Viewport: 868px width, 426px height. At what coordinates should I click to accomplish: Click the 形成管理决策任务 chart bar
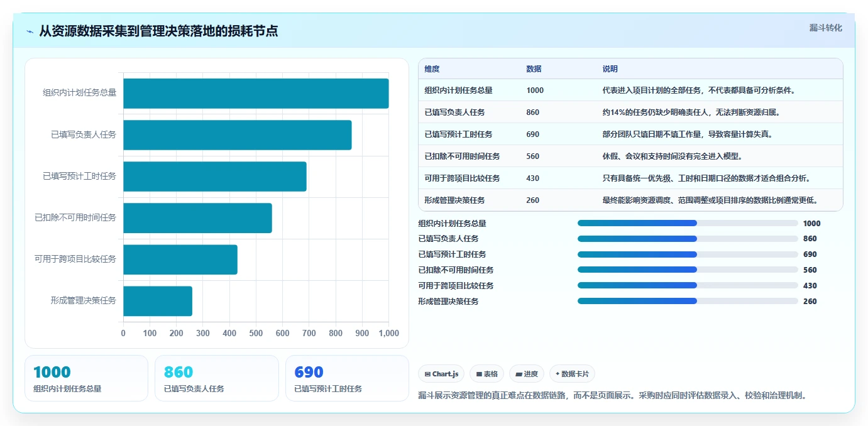tap(158, 301)
